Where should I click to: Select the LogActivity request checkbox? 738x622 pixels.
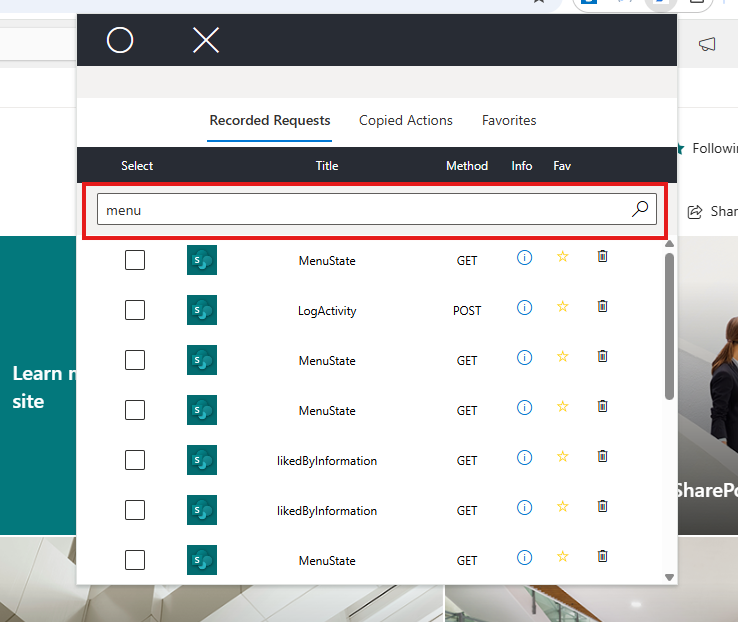tap(135, 310)
